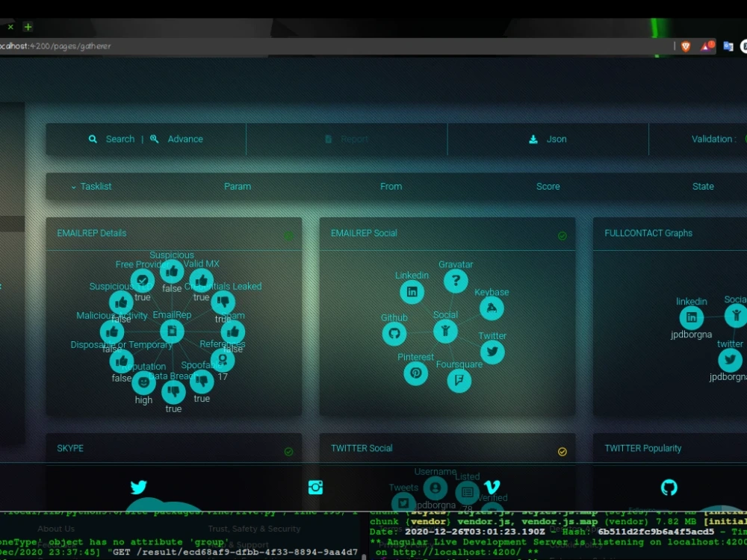The image size is (747, 560).
Task: Select the Twitter node in EMAILREP Social
Action: click(492, 352)
